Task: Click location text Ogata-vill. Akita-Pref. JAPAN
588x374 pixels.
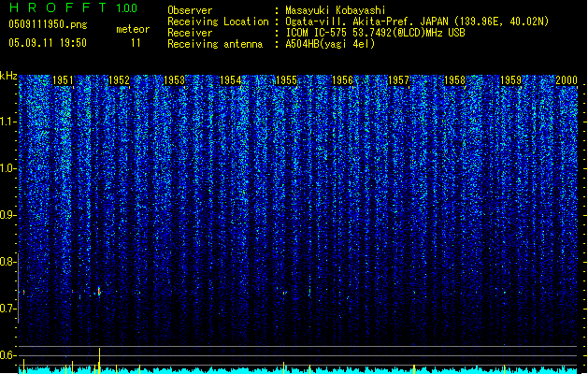Action: 366,22
